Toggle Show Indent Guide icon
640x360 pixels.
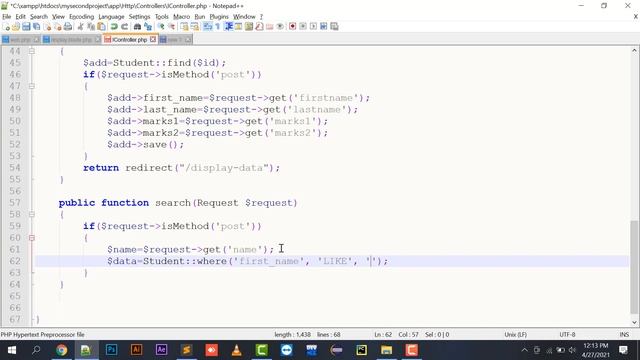228,27
